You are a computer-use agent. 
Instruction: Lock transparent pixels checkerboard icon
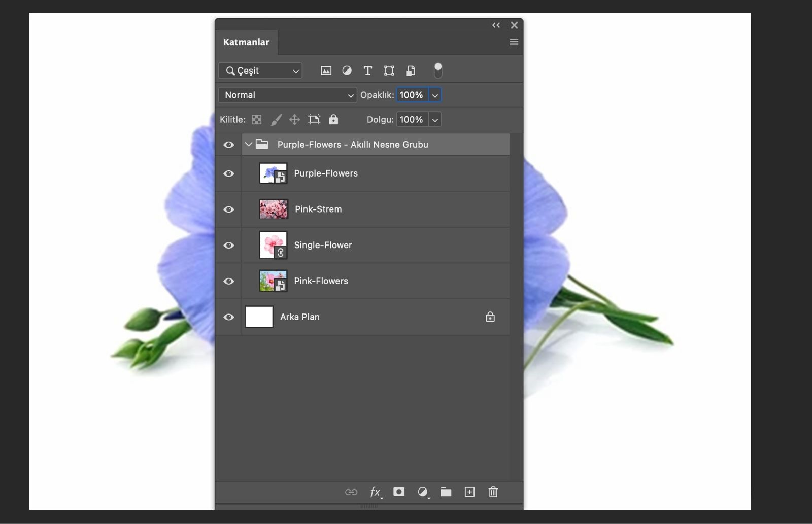tap(257, 120)
